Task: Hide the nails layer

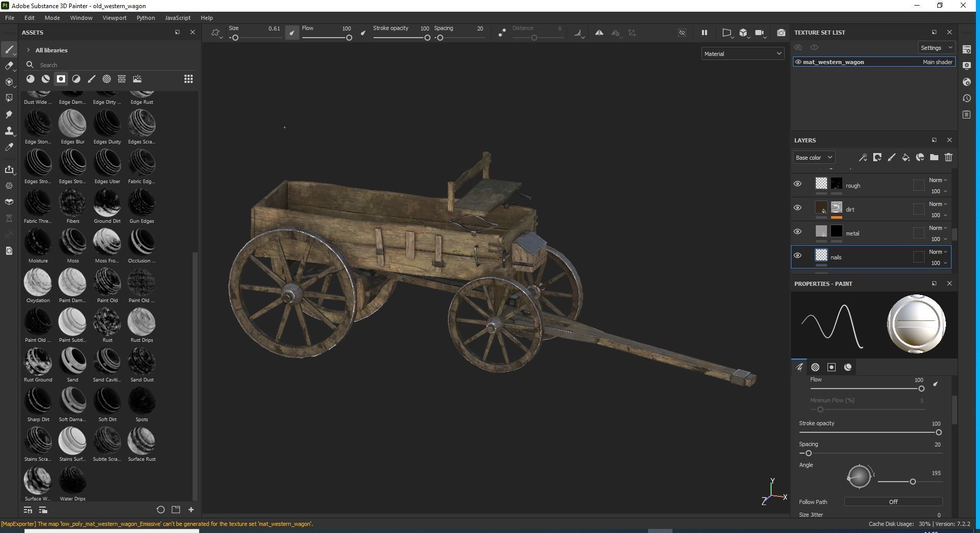Action: [x=798, y=256]
